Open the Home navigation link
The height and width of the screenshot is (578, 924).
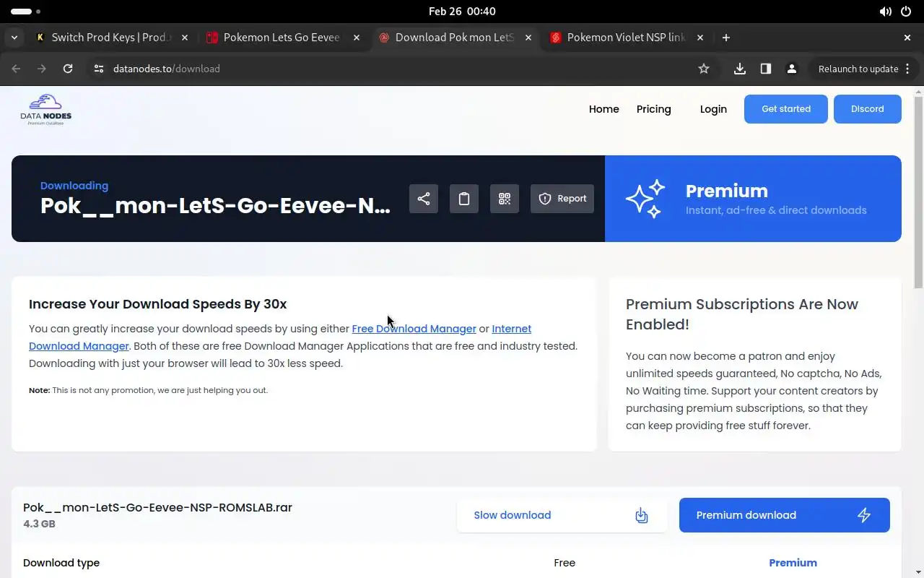click(x=604, y=109)
